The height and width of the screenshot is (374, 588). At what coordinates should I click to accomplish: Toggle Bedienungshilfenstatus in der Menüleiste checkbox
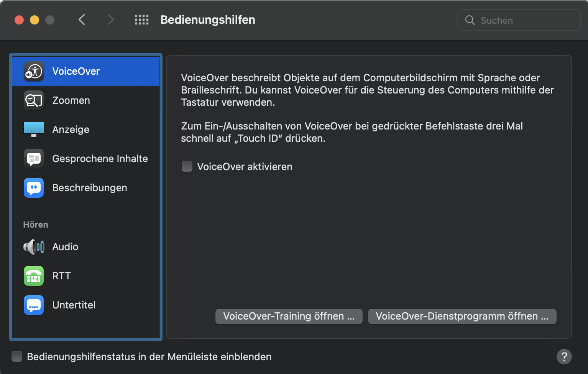(17, 357)
